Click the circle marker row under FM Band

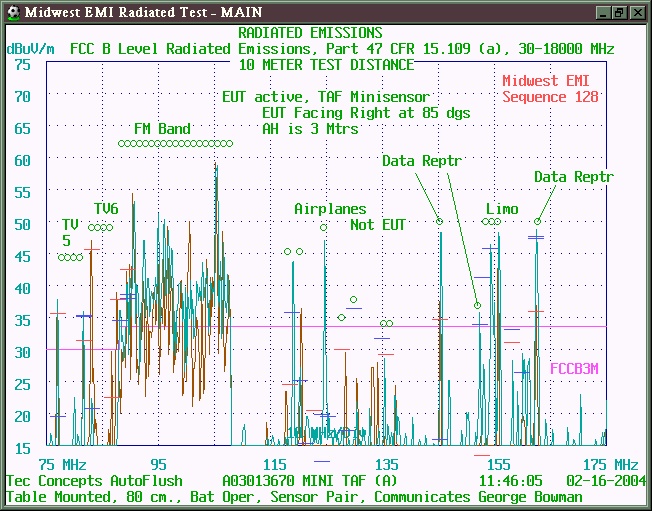pos(175,144)
